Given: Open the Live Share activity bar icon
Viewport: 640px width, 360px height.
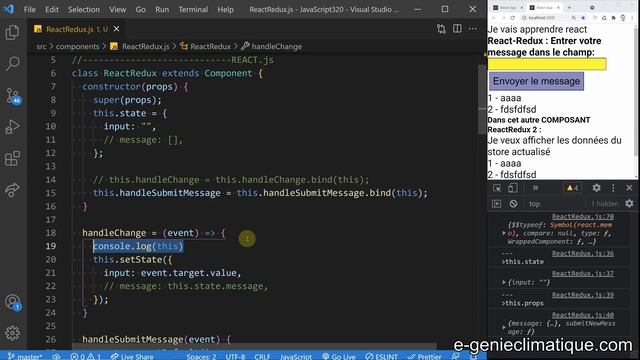Looking at the screenshot, I should pos(12,190).
